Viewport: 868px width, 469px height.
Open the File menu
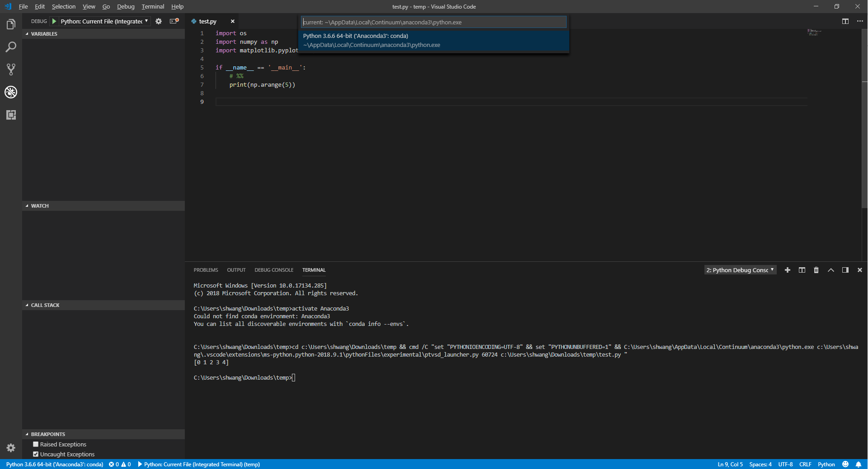click(23, 6)
